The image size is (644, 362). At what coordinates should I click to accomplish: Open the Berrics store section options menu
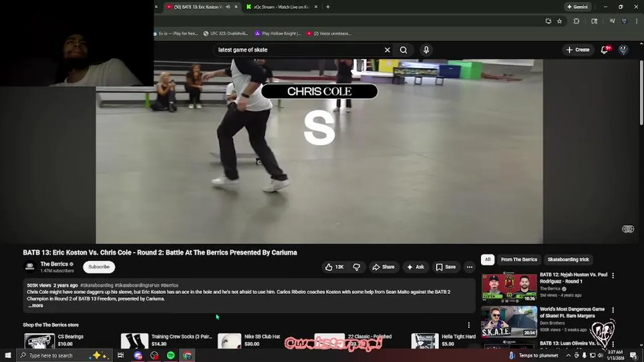point(469,325)
